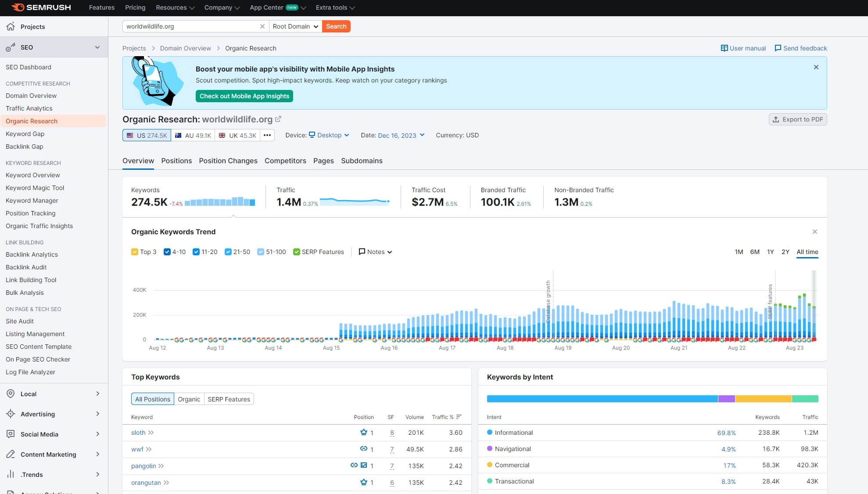The image size is (868, 494).
Task: Switch to the Subdomains tab
Action: [x=362, y=161]
